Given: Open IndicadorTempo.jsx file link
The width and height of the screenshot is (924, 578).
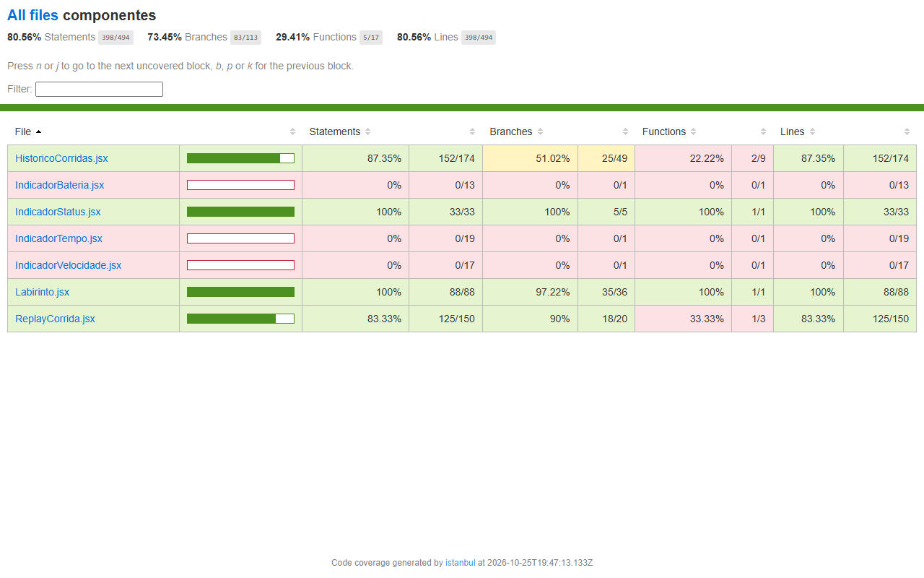Looking at the screenshot, I should (x=58, y=238).
